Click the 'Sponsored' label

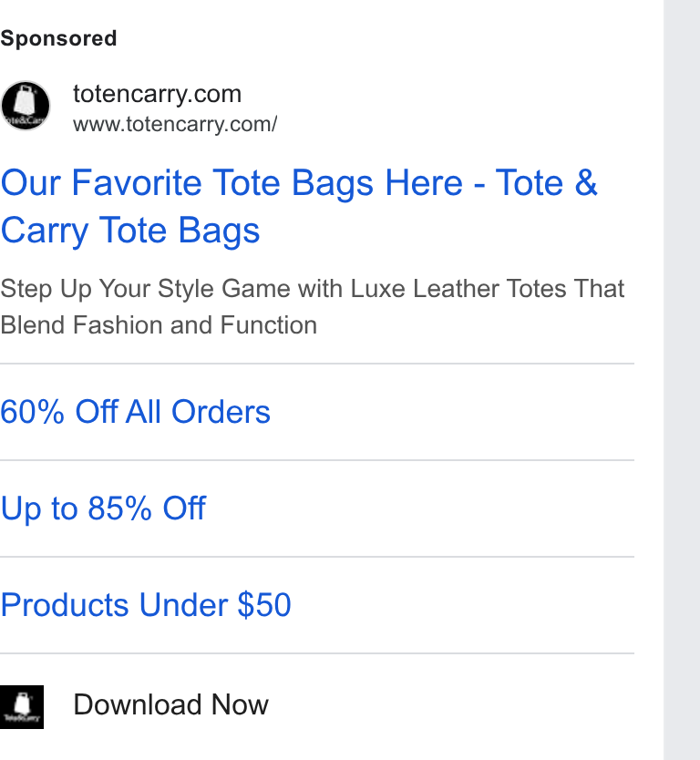point(58,38)
